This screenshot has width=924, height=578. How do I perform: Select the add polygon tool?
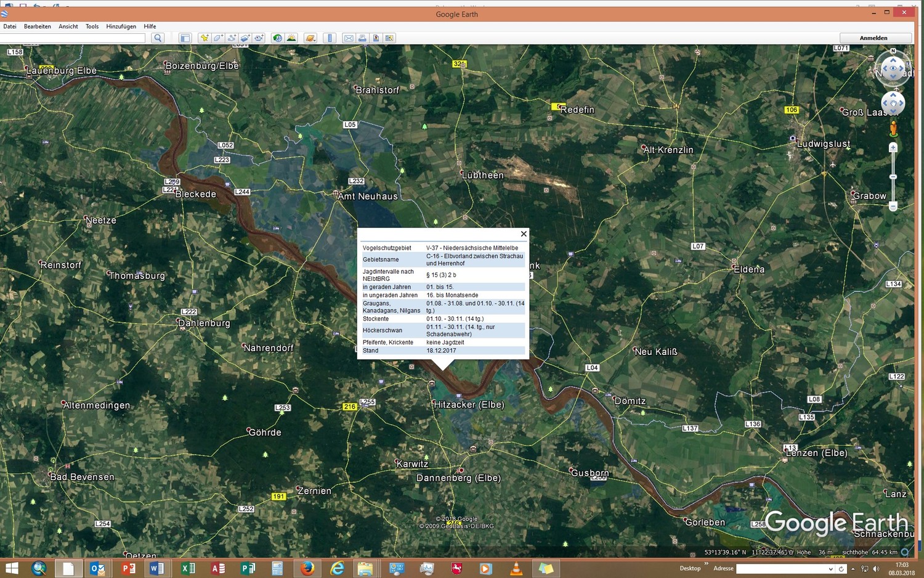(218, 38)
